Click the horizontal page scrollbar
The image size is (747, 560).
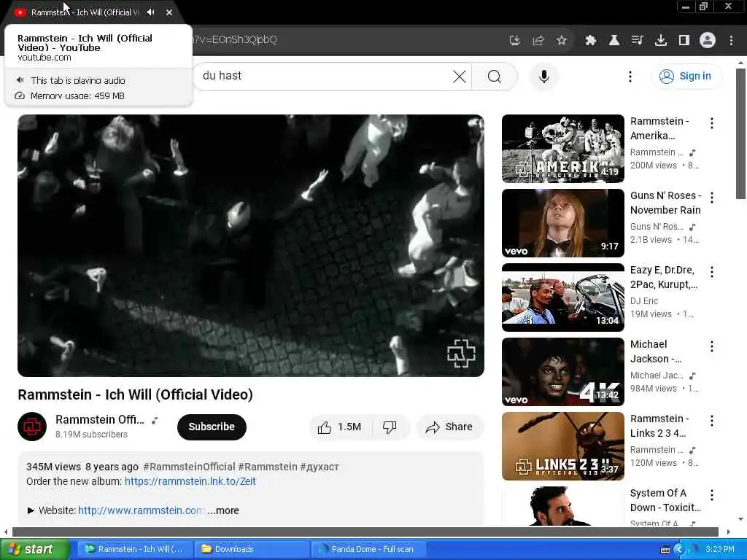point(365,532)
